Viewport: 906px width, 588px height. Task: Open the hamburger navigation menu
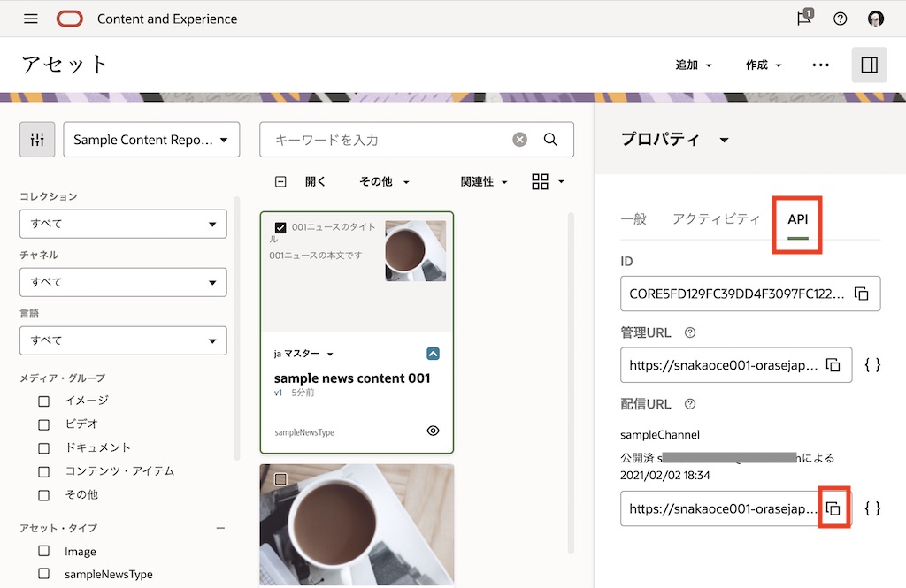click(31, 19)
